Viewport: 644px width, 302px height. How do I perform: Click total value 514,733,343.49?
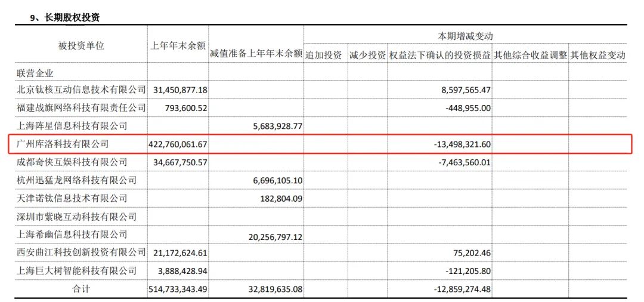click(178, 289)
